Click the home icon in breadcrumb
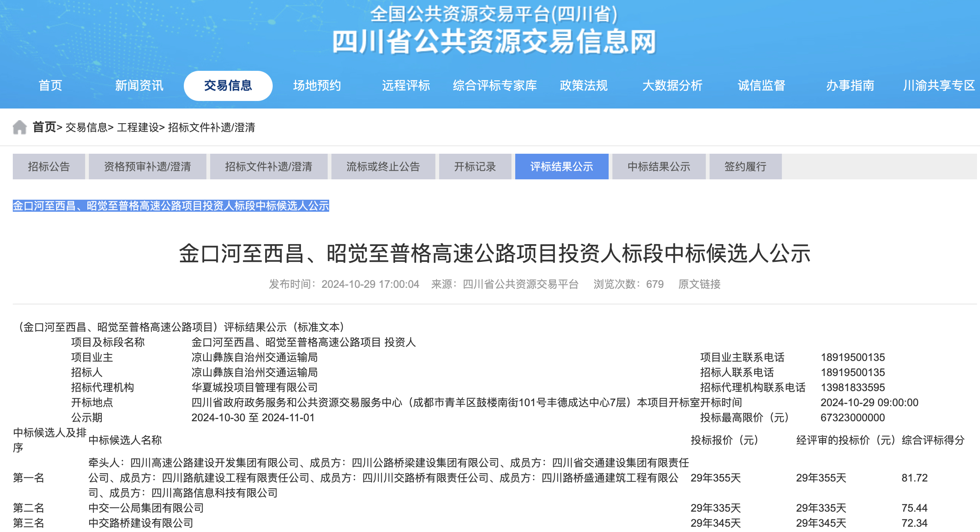Viewport: 980px width, 532px height. (20, 127)
